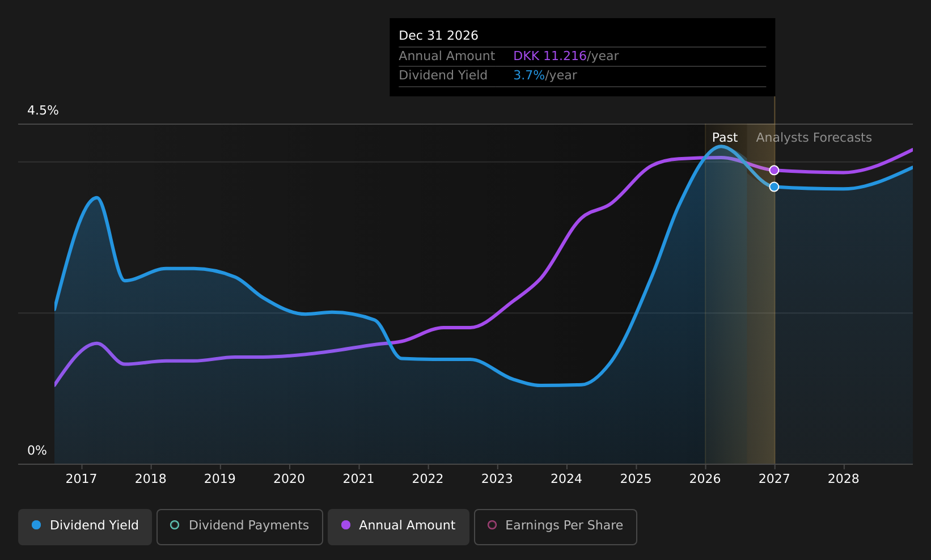Click the 2024 x-axis label
Screen dimensions: 931x560
click(x=566, y=479)
